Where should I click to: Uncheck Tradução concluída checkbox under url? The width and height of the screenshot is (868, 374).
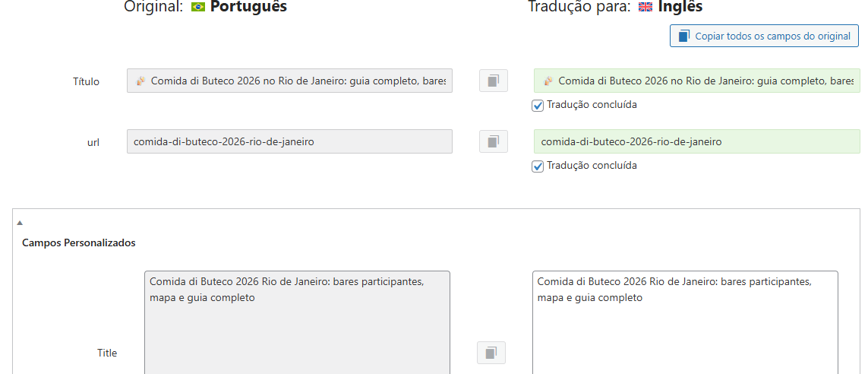click(538, 166)
